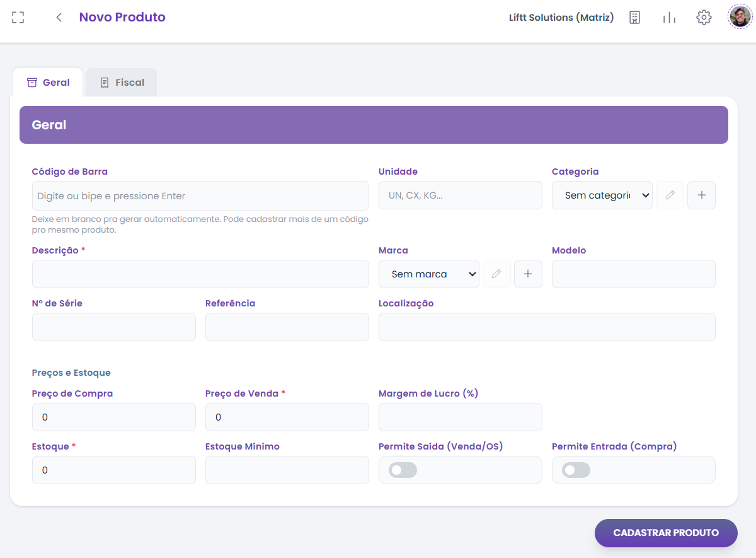The width and height of the screenshot is (756, 558).
Task: Focus the Localização field
Action: (x=547, y=327)
